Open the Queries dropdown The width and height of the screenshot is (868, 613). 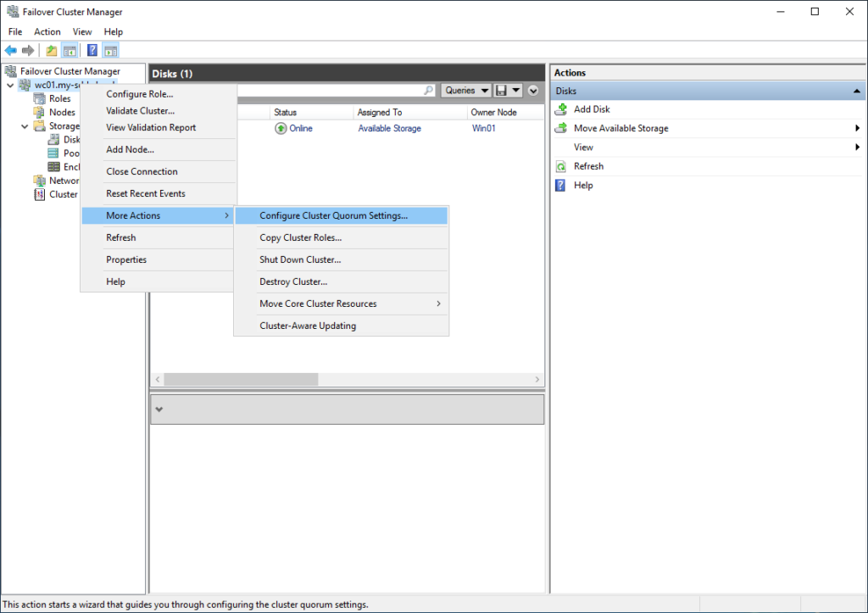[x=466, y=91]
